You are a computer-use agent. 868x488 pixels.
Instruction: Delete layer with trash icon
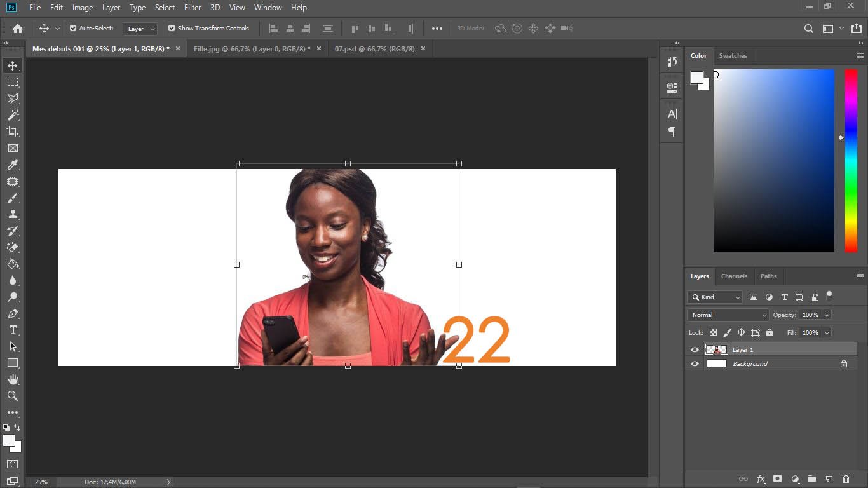point(846,479)
